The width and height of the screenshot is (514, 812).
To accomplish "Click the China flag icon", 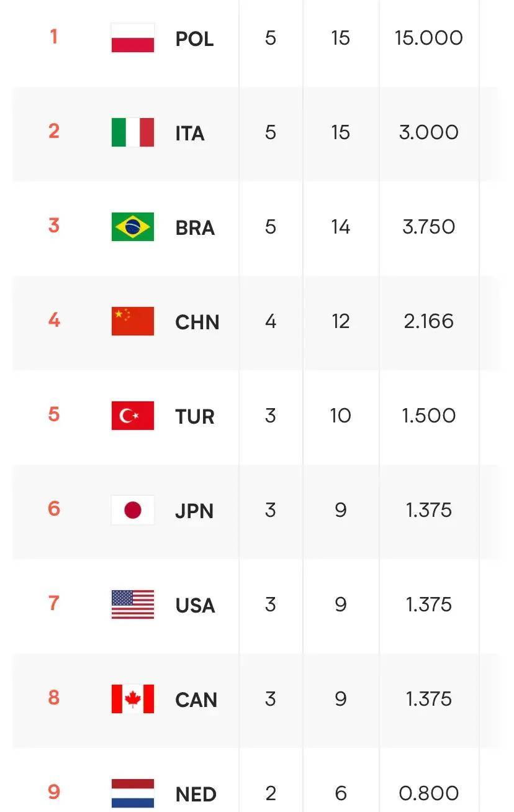I will [x=133, y=321].
